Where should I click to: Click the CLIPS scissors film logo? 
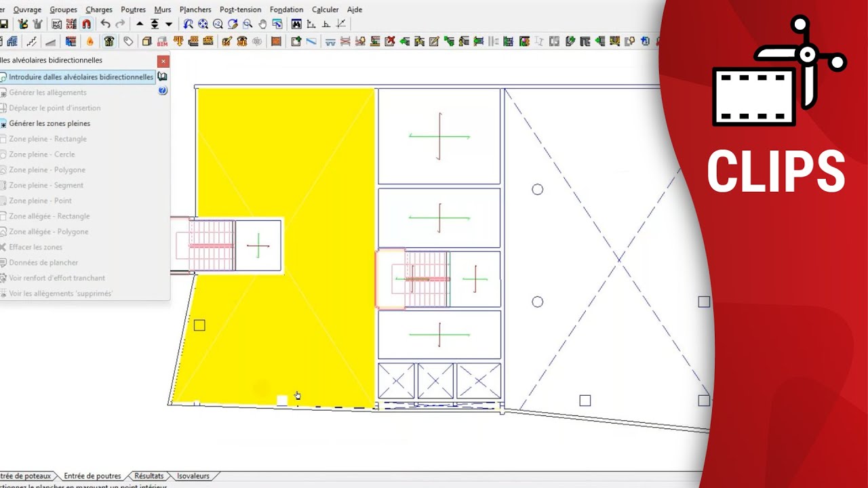point(778,71)
